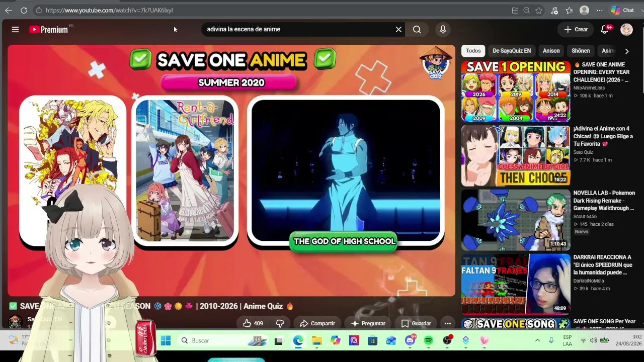This screenshot has width=644, height=362.
Task: Go to YouTube Premium home via the logo
Action: pos(48,30)
